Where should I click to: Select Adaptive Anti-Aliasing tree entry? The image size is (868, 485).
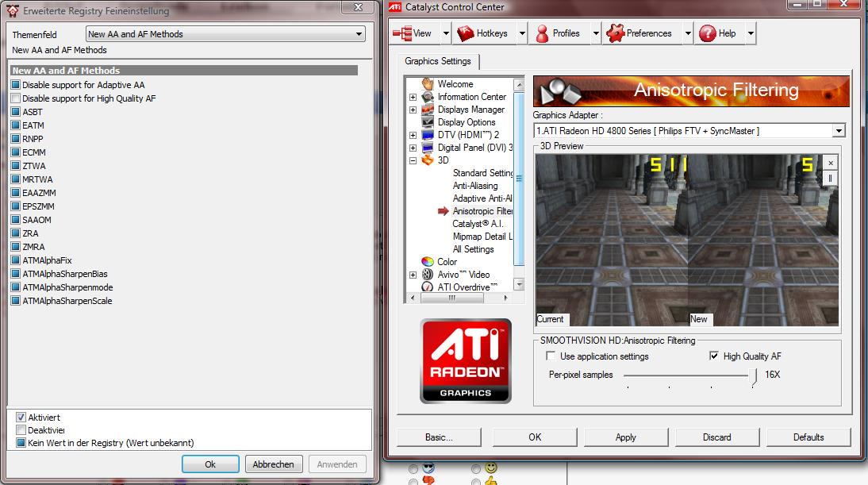482,198
